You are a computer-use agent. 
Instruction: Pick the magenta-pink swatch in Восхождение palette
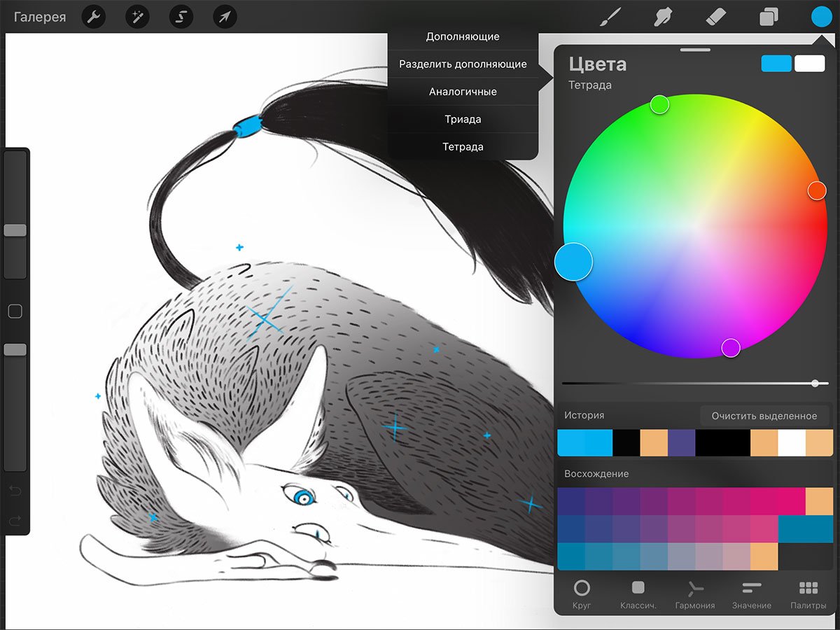(791, 501)
